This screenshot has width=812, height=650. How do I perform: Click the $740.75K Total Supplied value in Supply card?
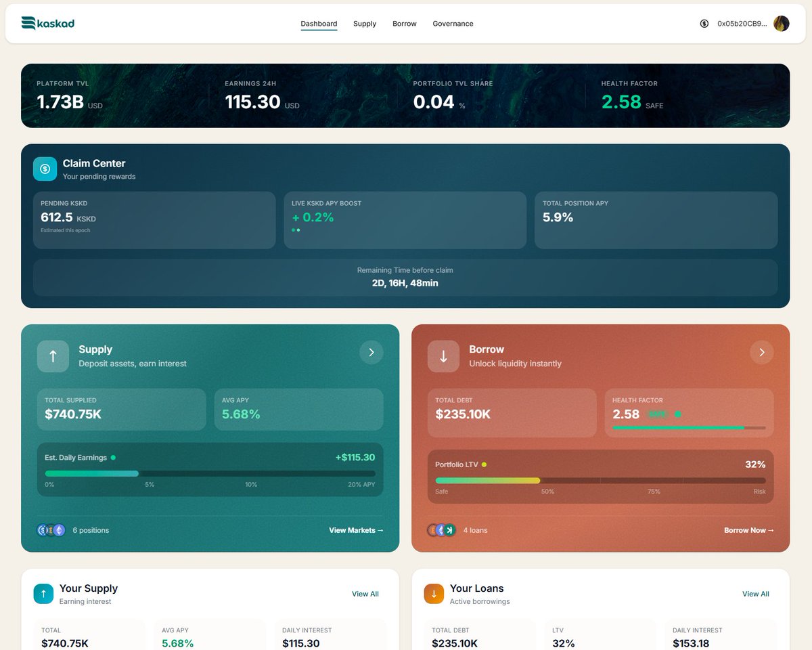coord(73,414)
